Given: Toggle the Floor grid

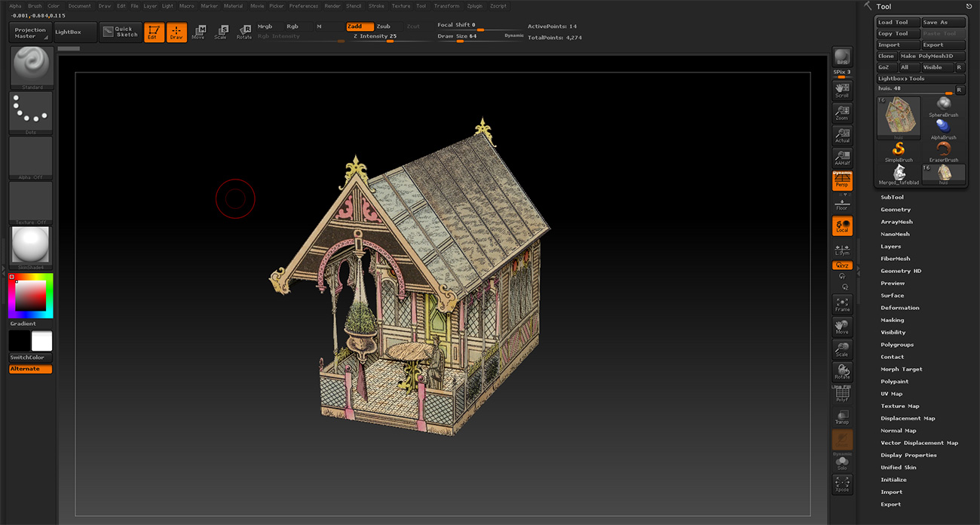Looking at the screenshot, I should 842,204.
